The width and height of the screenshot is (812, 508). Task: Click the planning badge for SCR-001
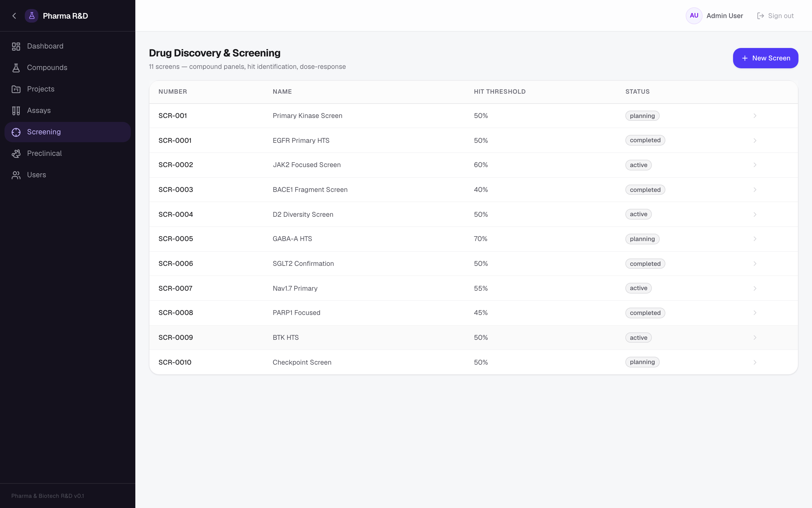[x=642, y=116]
